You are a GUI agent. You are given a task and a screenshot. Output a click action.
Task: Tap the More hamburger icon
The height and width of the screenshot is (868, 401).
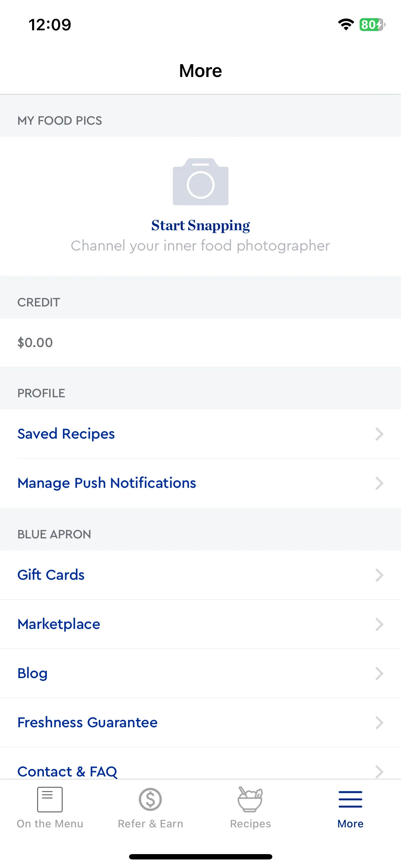[350, 799]
